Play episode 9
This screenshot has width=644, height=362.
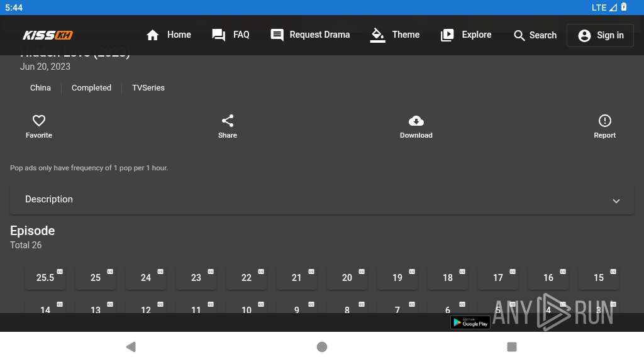pyautogui.click(x=297, y=307)
